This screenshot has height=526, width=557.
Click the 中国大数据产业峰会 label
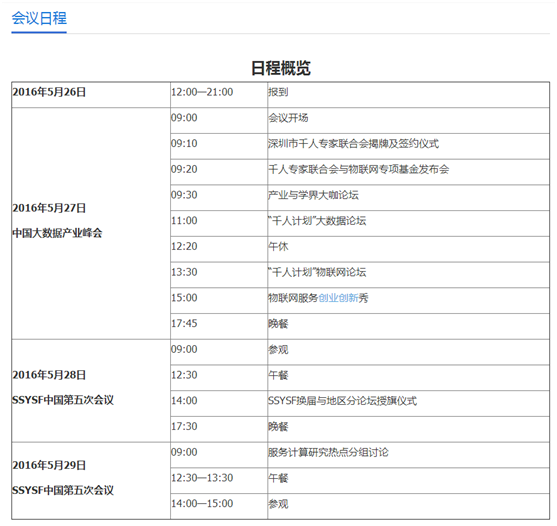(57, 233)
